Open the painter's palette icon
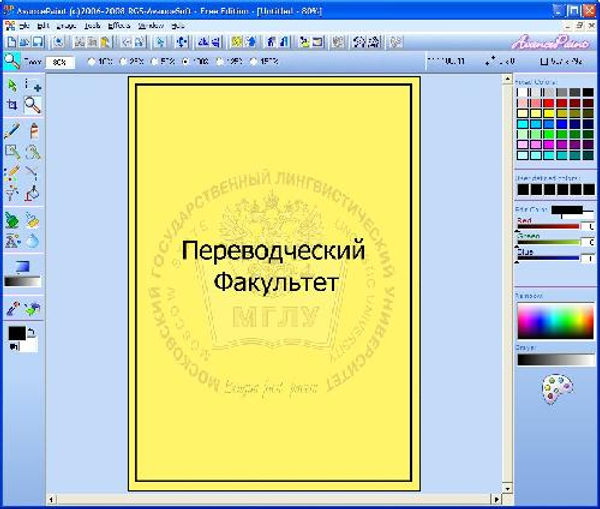The image size is (600, 509). coord(557,389)
